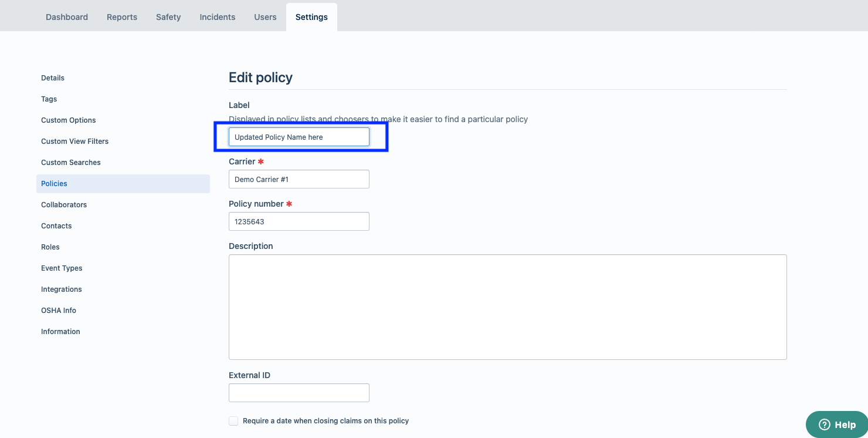
Task: Select the Users tab
Action: pos(265,17)
